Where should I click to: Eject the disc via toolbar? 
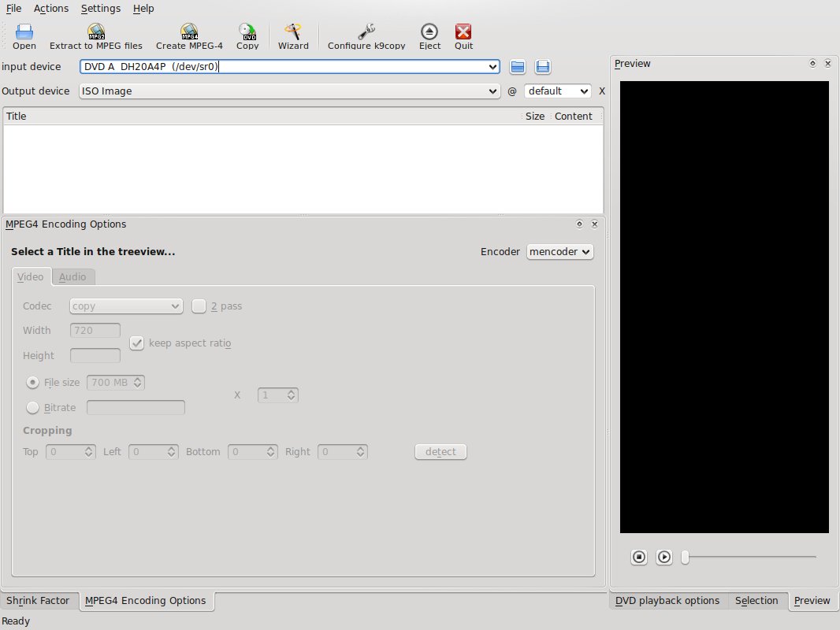point(429,37)
